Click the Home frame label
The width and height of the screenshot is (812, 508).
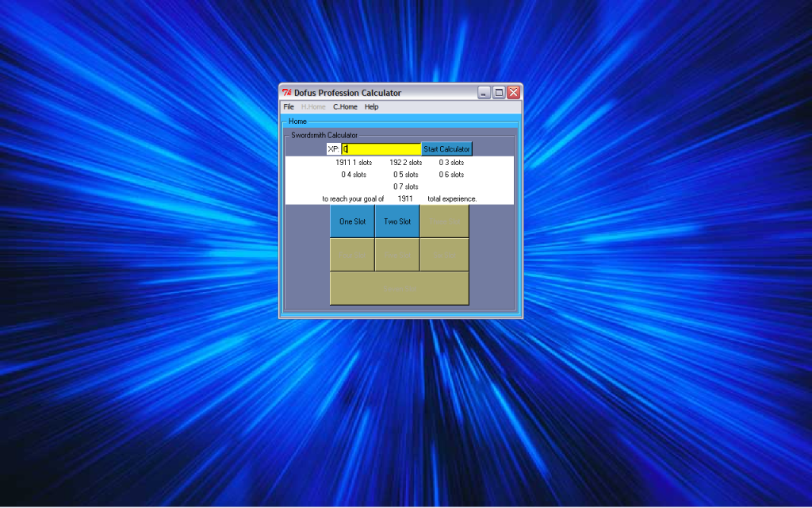coord(298,121)
